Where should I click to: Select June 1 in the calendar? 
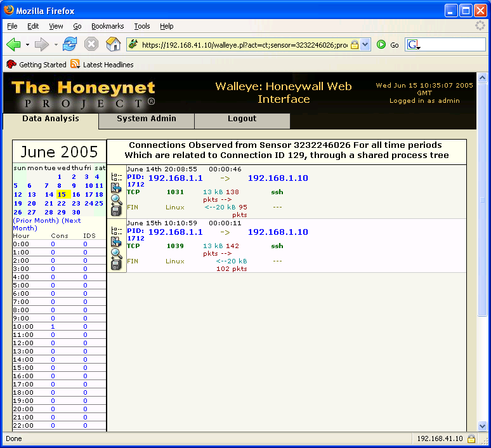60,177
